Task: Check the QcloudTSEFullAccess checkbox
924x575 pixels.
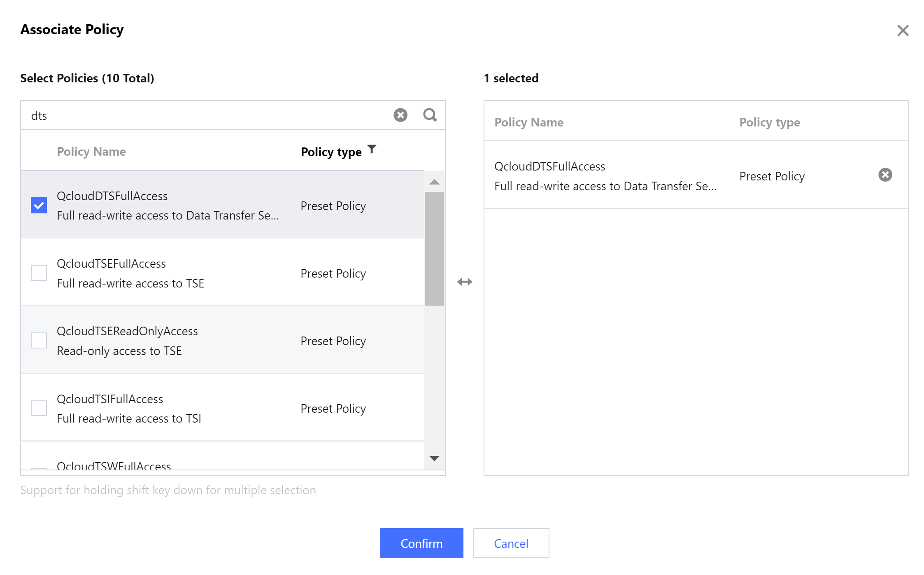Action: tap(39, 273)
